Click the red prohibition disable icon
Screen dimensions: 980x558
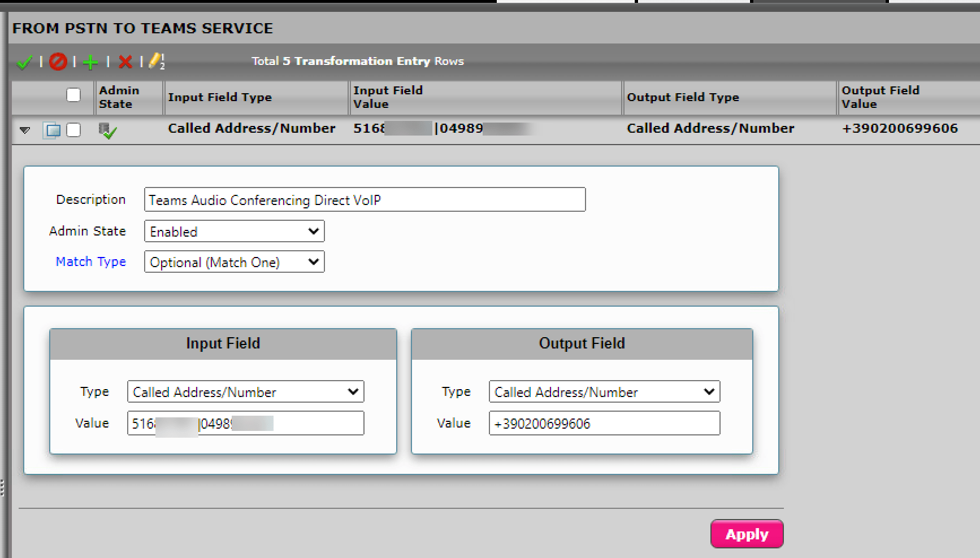pyautogui.click(x=58, y=62)
